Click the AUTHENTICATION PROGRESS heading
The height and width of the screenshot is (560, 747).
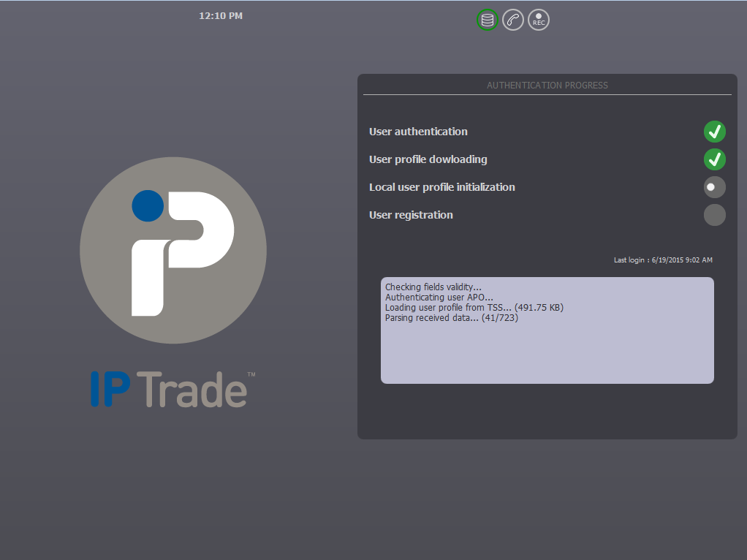pyautogui.click(x=547, y=86)
